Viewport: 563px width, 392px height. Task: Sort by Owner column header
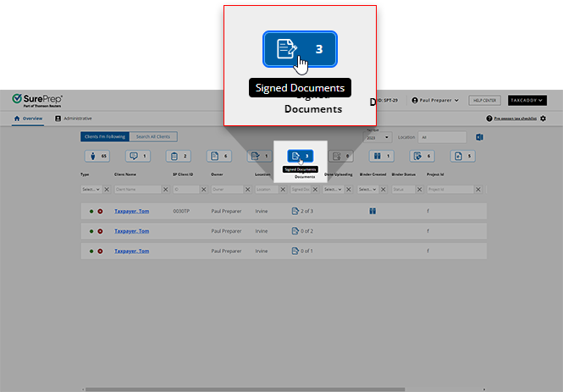(x=217, y=174)
